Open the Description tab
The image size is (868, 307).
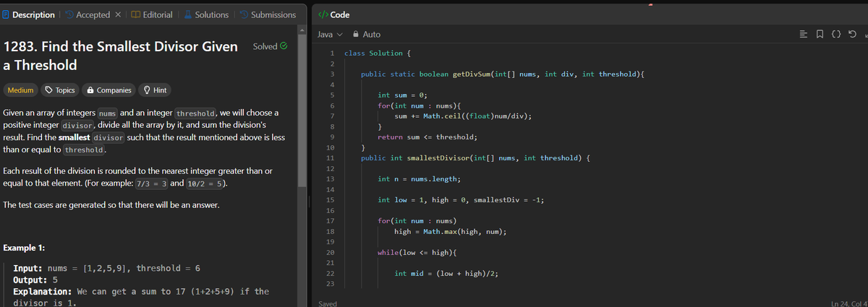pyautogui.click(x=28, y=14)
